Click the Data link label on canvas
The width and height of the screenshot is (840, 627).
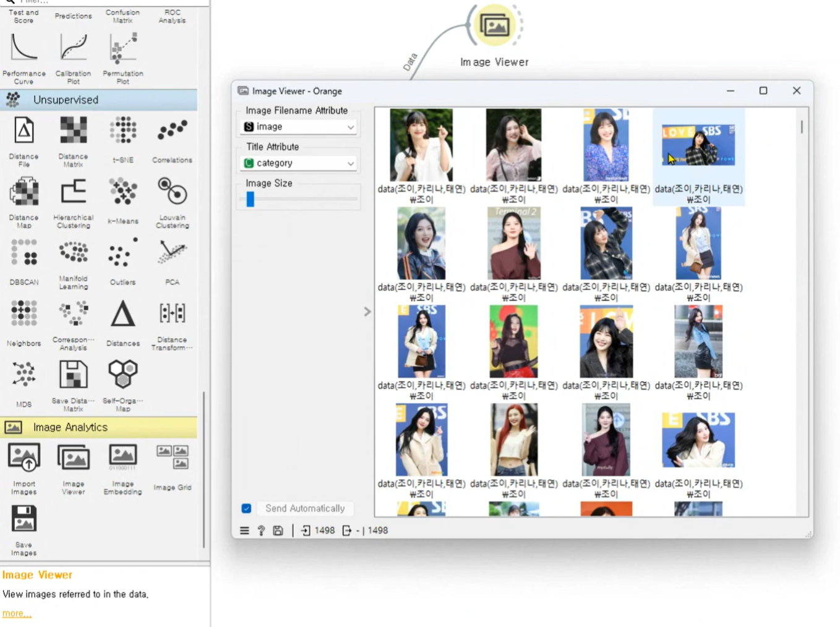[x=410, y=62]
